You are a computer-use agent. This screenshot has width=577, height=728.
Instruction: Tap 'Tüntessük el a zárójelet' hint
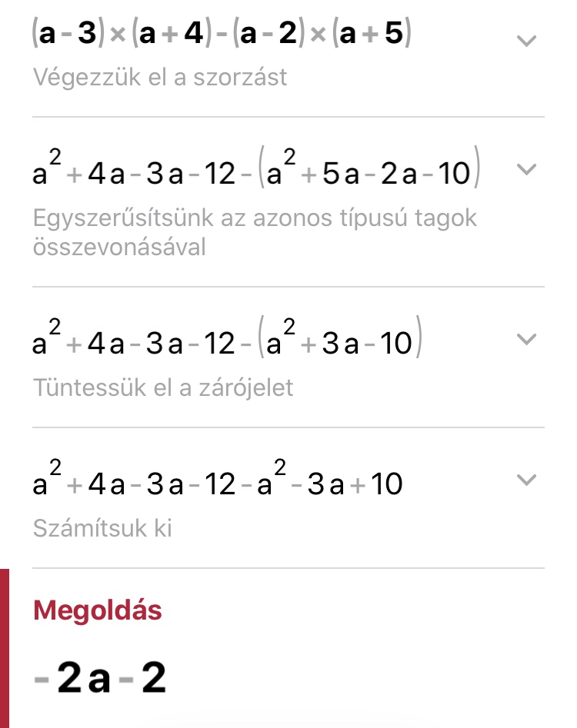[x=163, y=388]
